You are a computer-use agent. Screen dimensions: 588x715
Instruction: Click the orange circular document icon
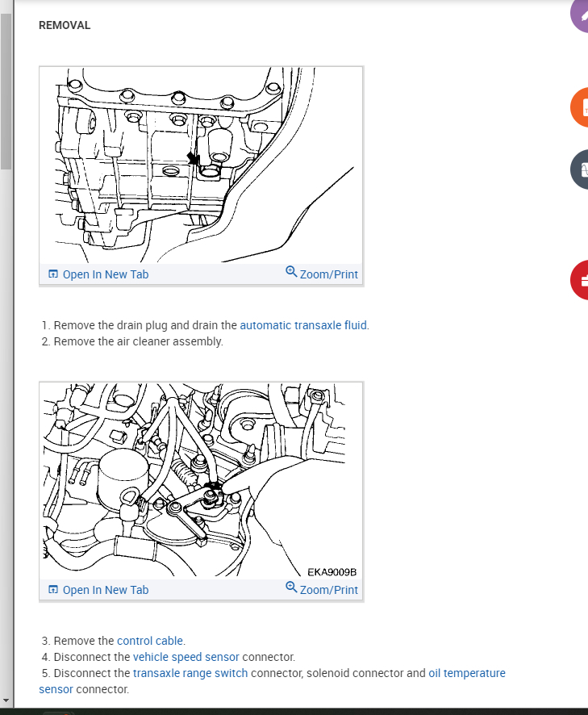(580, 107)
